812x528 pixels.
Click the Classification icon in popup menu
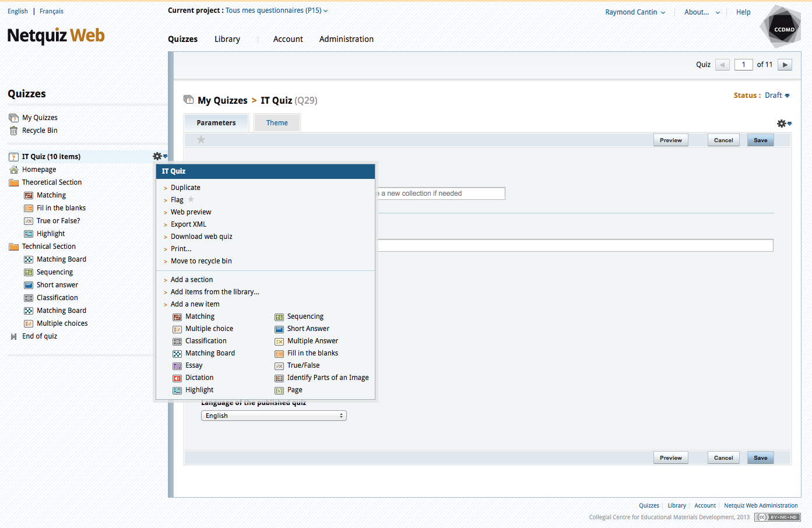point(177,342)
